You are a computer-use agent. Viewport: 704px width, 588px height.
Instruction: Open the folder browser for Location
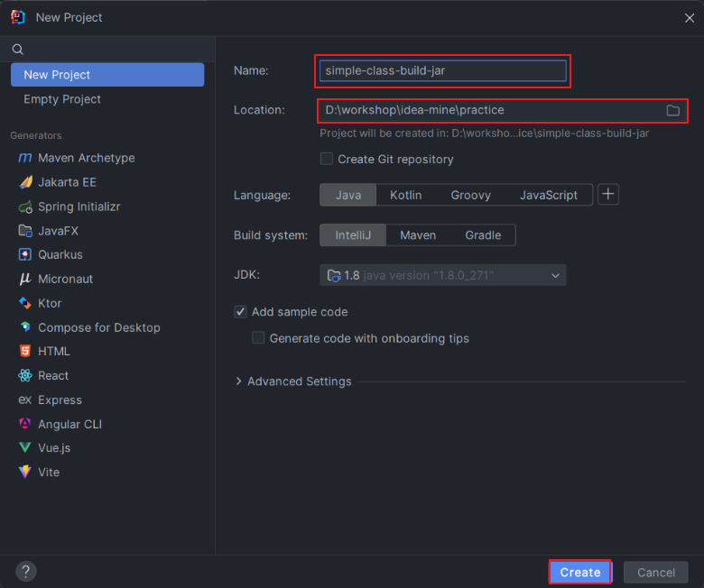pyautogui.click(x=672, y=110)
